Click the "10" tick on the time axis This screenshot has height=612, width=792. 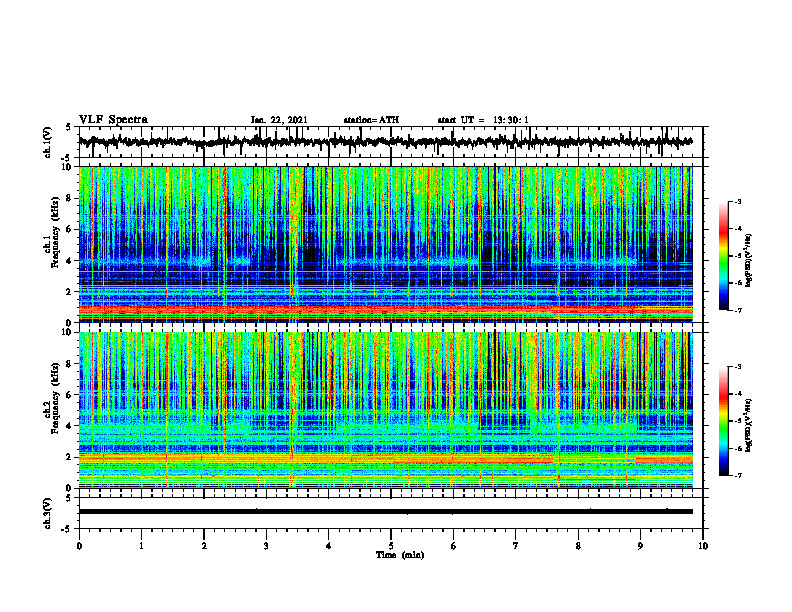[703, 546]
